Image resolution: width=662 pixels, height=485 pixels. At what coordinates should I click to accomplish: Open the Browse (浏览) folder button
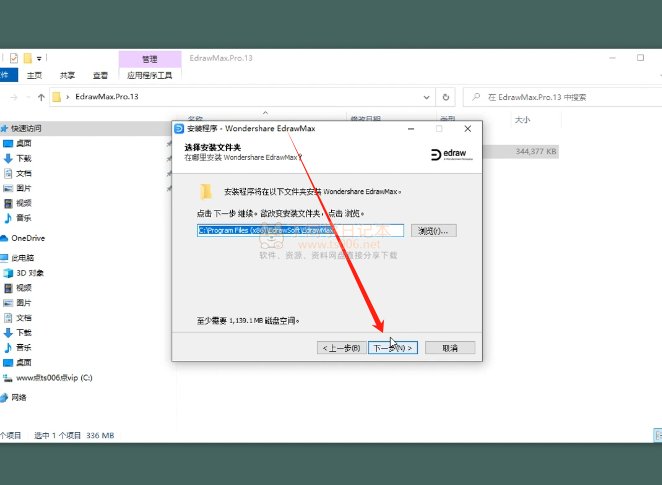(434, 230)
